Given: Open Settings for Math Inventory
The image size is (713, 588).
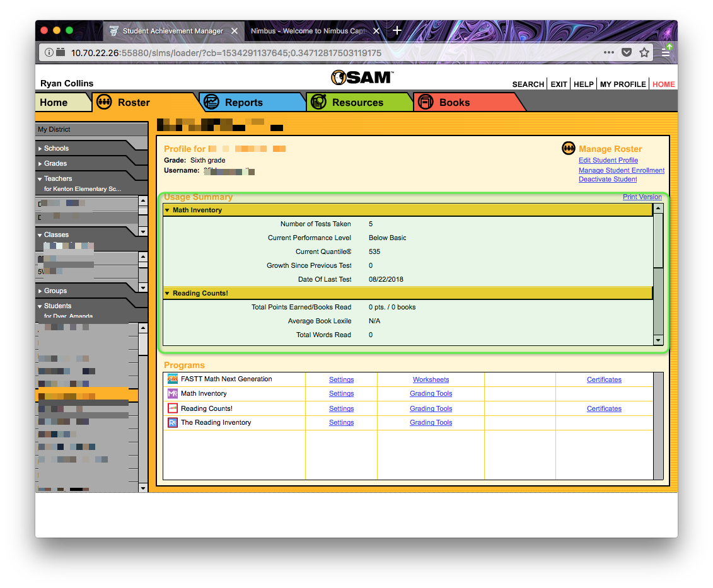Looking at the screenshot, I should 342,393.
